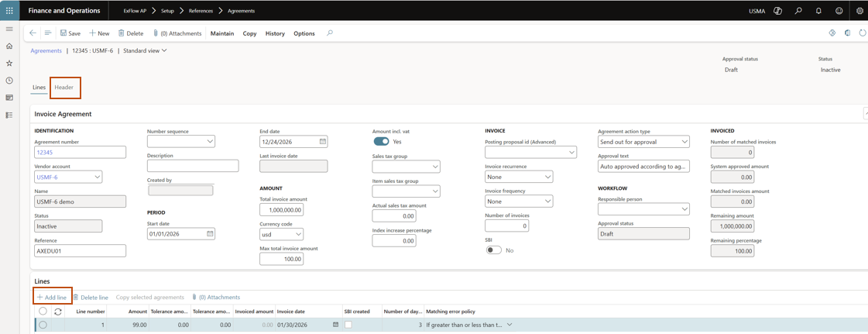868x334 pixels.
Task: Click the Agreements breadcrumb link
Action: click(x=46, y=50)
